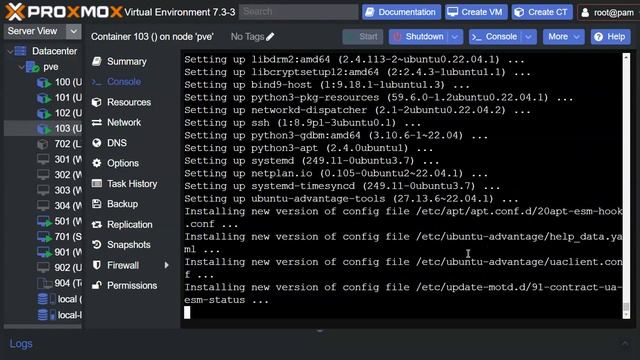Click the Resources cube icon
This screenshot has width=640, height=360.
point(97,102)
